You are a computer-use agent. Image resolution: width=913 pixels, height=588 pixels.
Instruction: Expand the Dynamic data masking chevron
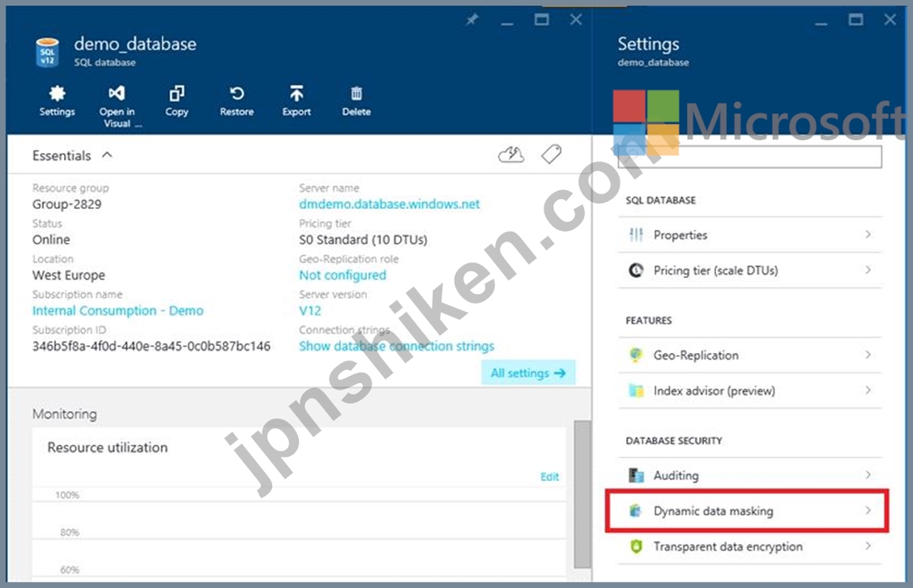[868, 510]
